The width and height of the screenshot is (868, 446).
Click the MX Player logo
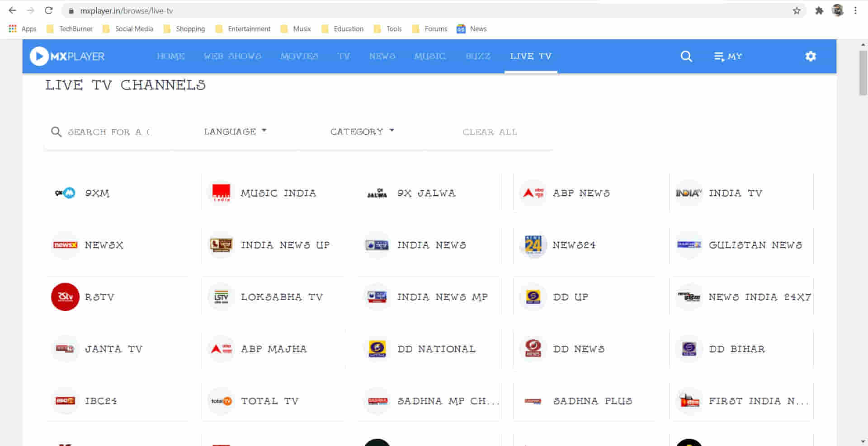67,56
